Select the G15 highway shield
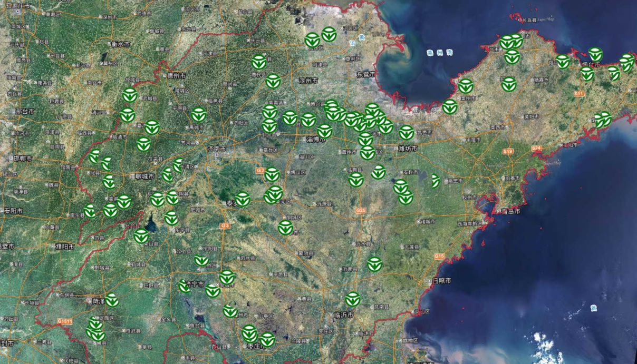Image resolution: width=637 pixels, height=364 pixels. coord(440,256)
